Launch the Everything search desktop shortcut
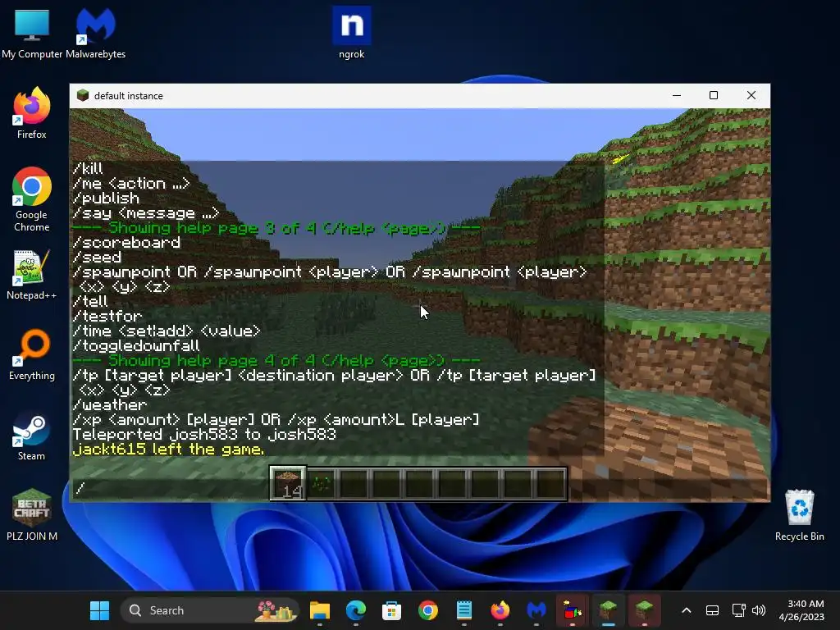This screenshot has height=630, width=840. coord(32,354)
